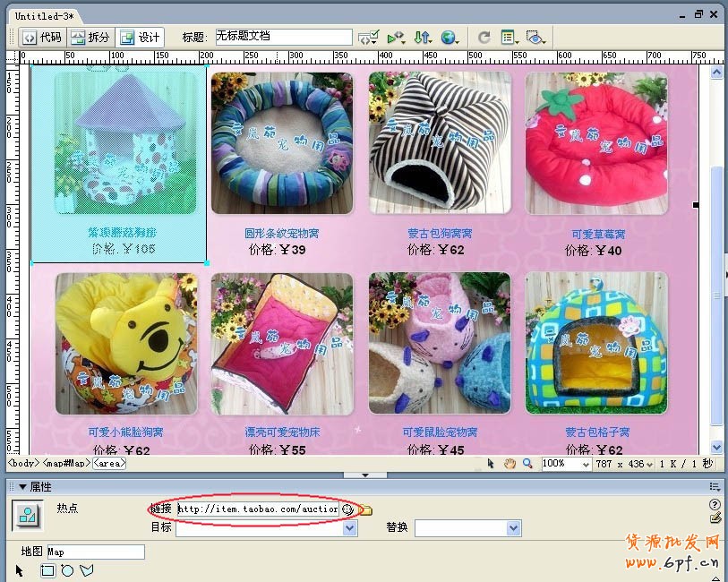The width and height of the screenshot is (728, 582).
Task: Switch to 拆分 (Split) view
Action: point(90,38)
